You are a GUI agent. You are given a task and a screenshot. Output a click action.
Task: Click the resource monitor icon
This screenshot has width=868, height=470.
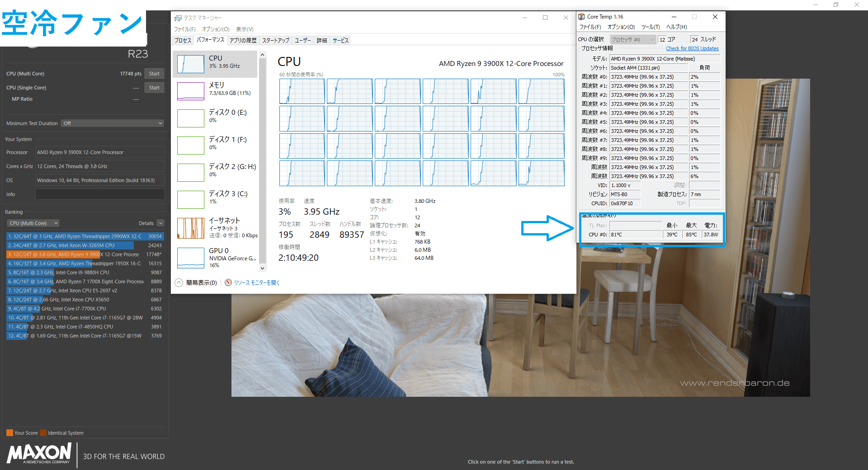(228, 283)
